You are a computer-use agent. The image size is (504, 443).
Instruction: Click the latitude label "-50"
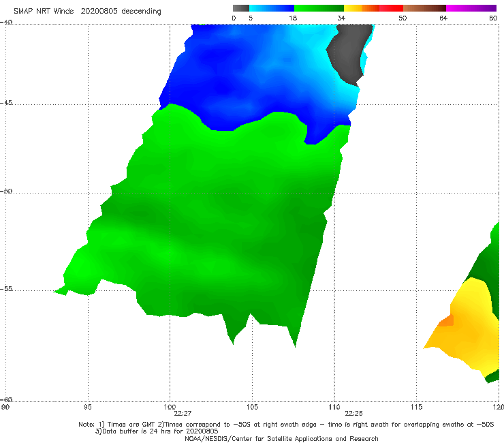point(6,191)
